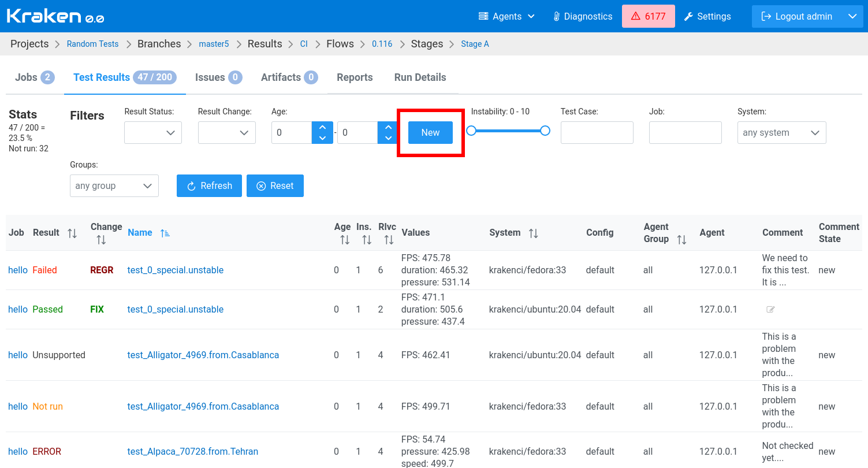Open test_Alligator_4969.from.Casablanca in Not run row
Viewport: 868px width, 468px height.
click(x=203, y=406)
